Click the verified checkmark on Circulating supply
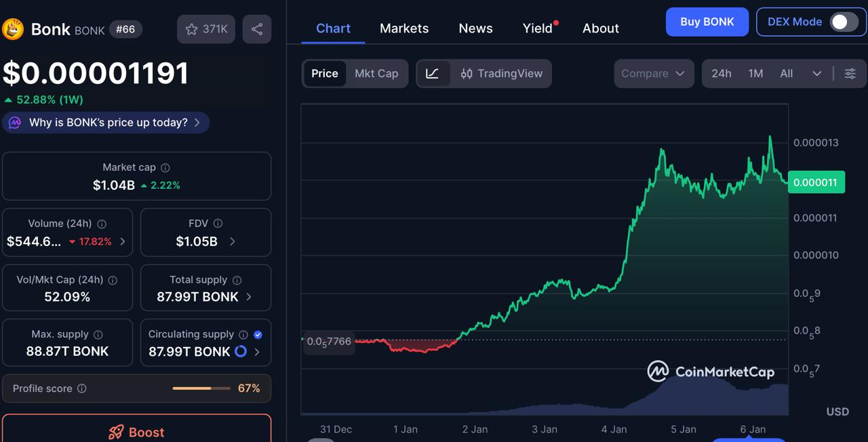Screen dimensions: 868x442 click(x=257, y=334)
